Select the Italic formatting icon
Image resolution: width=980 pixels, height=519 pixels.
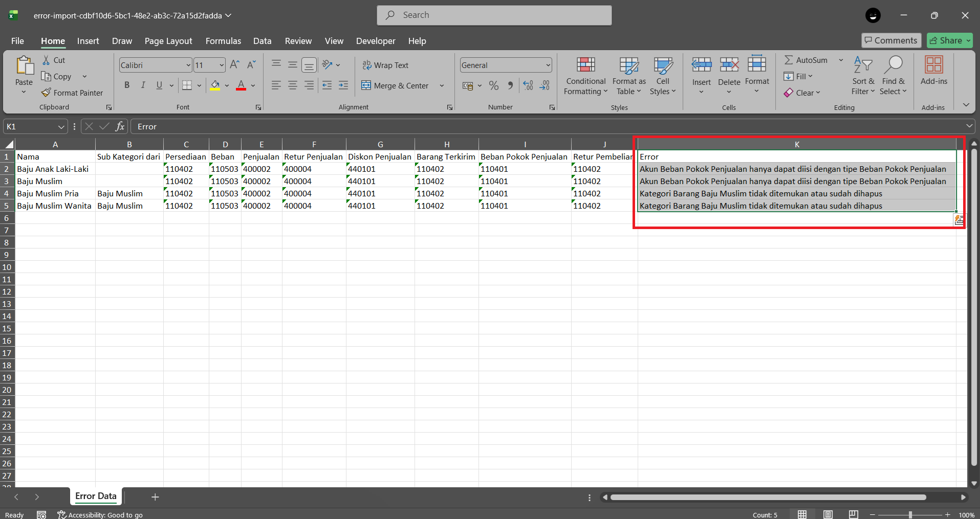[x=143, y=85]
